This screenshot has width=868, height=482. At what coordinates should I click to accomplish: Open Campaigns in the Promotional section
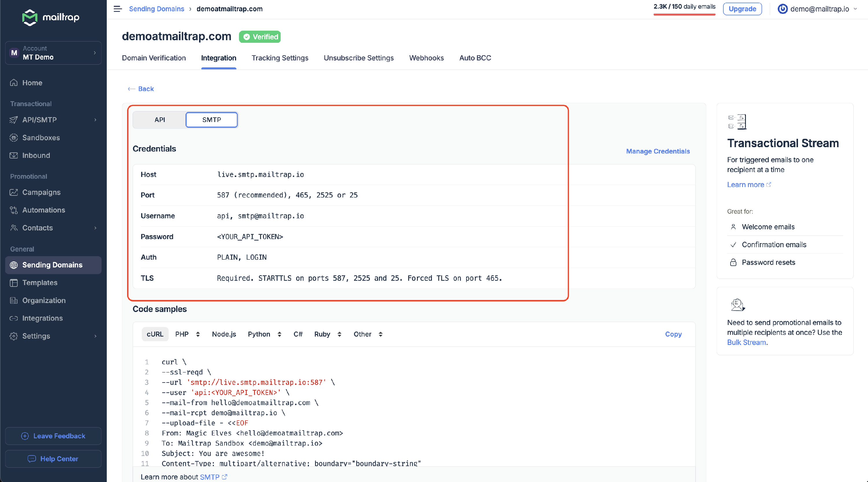tap(41, 192)
